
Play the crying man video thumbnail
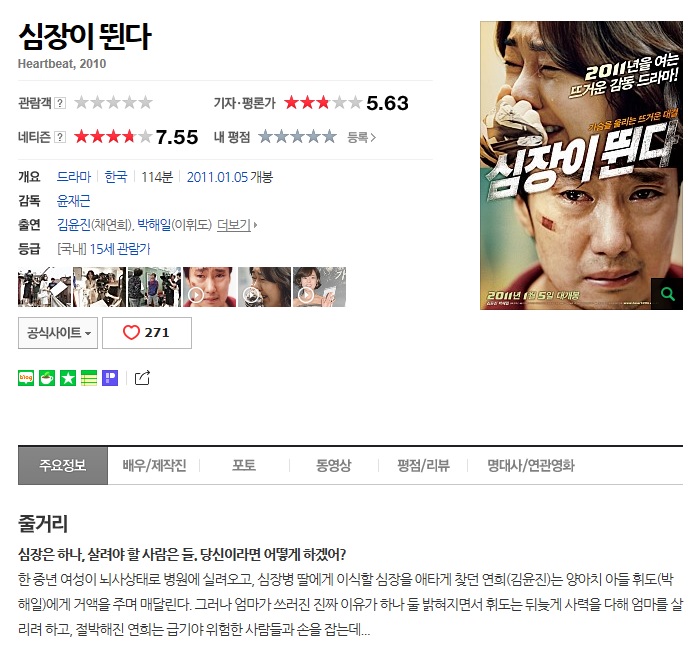point(209,287)
